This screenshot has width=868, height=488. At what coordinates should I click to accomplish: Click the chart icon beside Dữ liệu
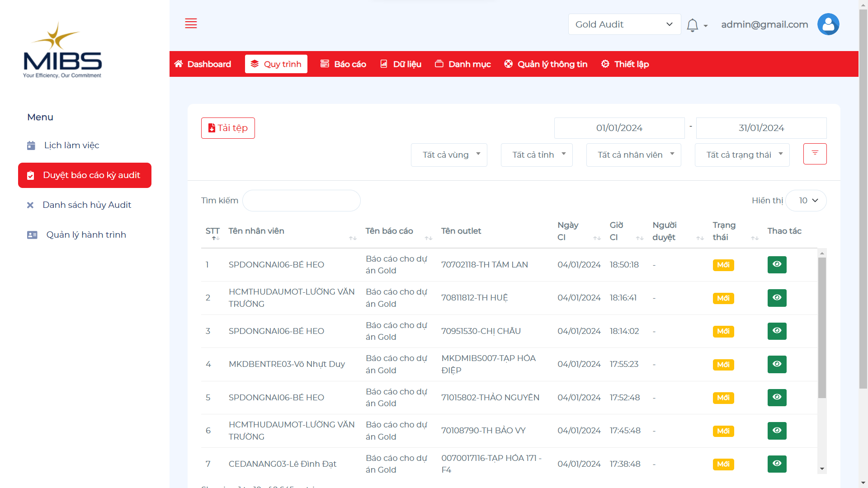pyautogui.click(x=384, y=64)
